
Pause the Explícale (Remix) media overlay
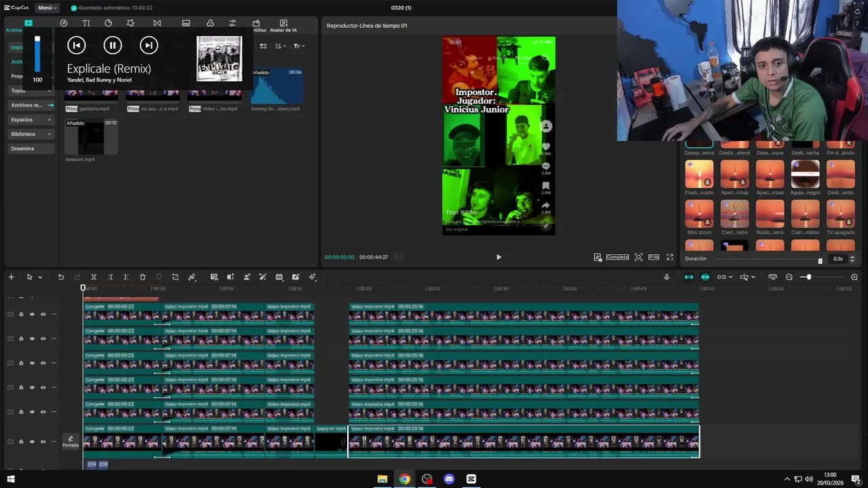pyautogui.click(x=113, y=45)
